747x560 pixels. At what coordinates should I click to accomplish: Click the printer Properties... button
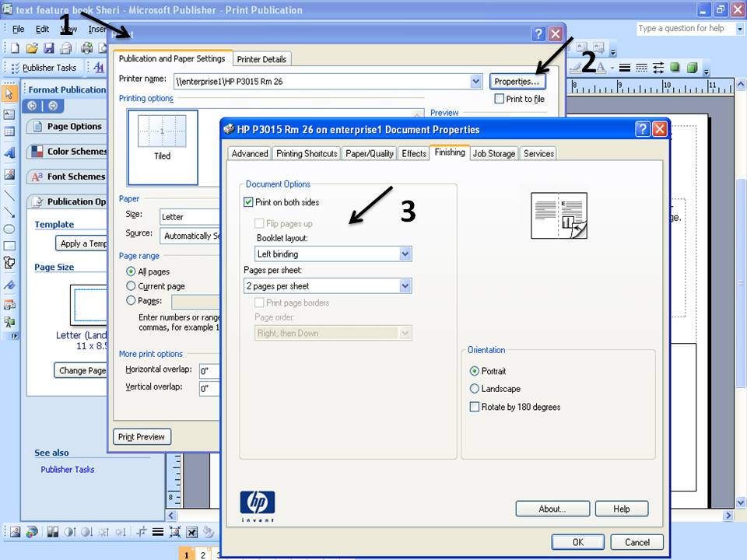tap(517, 82)
